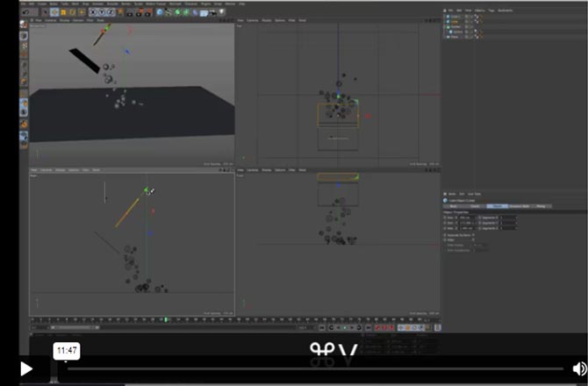Open Cameras menu in the perspective viewport
Viewport: 588px width, 386px height.
pos(49,20)
